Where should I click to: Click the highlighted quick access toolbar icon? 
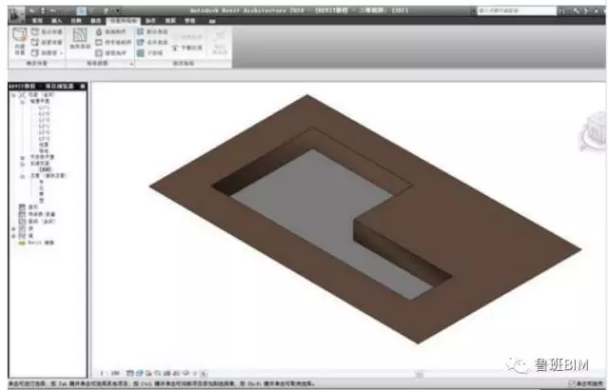81,10
